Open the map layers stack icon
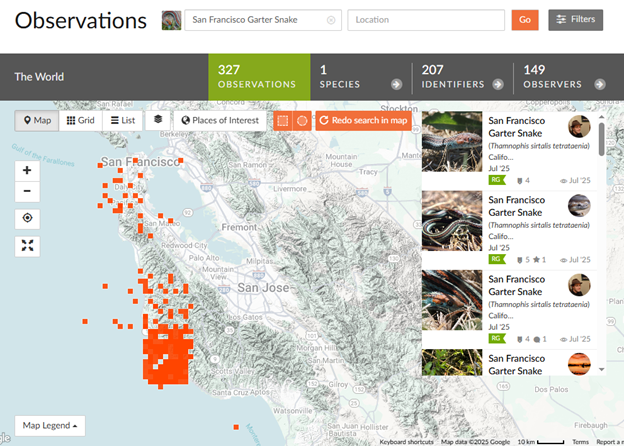The image size is (624, 446). coord(158,120)
